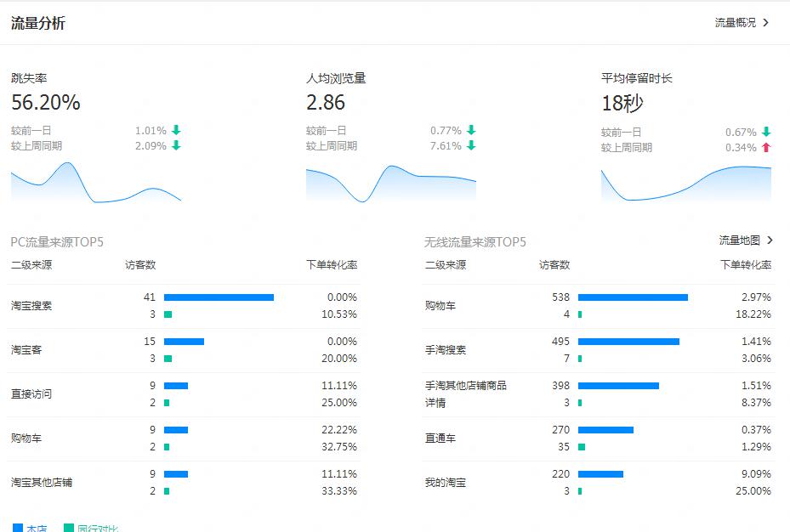Click the green down arrow beside 1.01%
This screenshot has height=532, width=790.
(x=176, y=130)
